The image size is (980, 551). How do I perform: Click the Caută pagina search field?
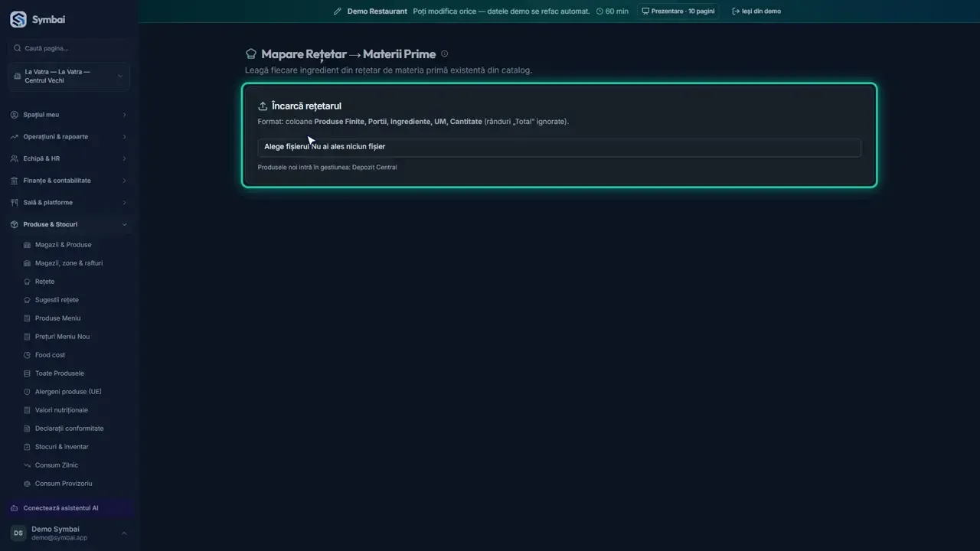click(70, 48)
